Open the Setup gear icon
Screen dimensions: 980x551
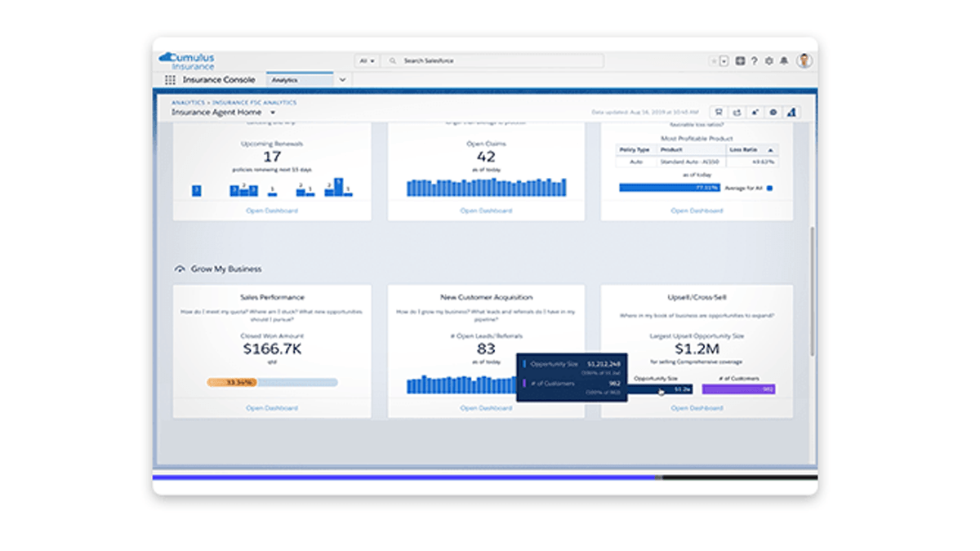pos(768,61)
